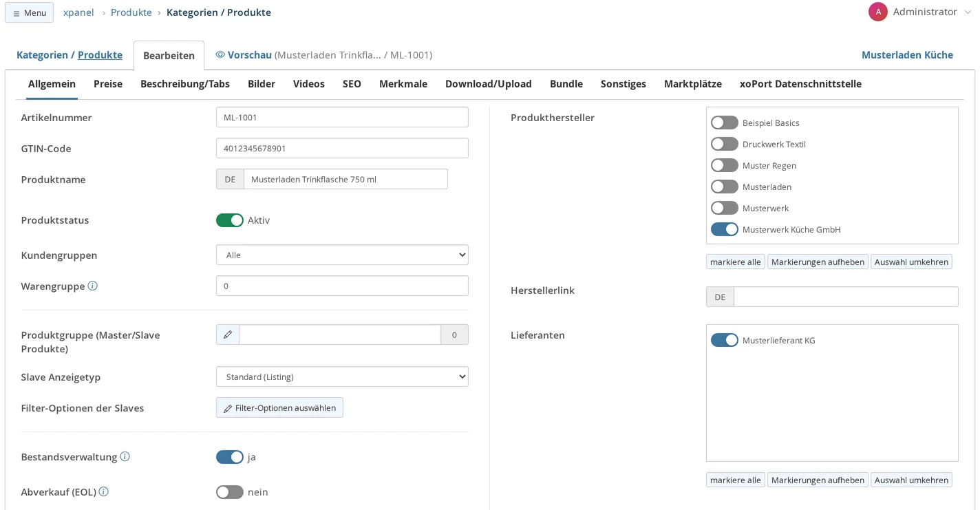Switch to the Preise tab
The width and height of the screenshot is (980, 510).
click(108, 84)
